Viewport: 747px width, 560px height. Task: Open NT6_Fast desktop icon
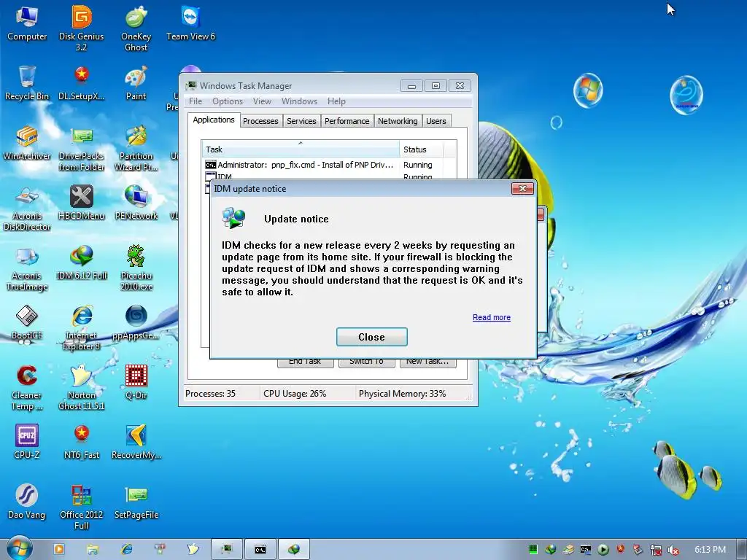pos(82,443)
